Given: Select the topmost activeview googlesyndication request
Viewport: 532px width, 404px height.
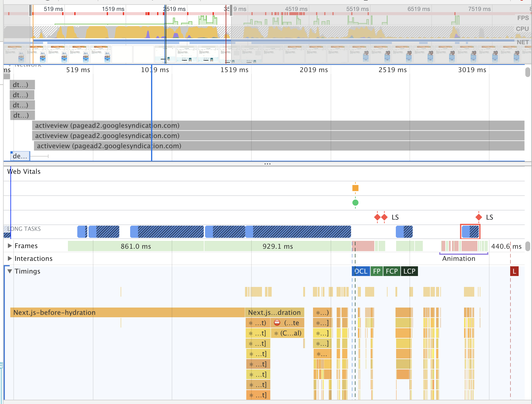Looking at the screenshot, I should (278, 125).
